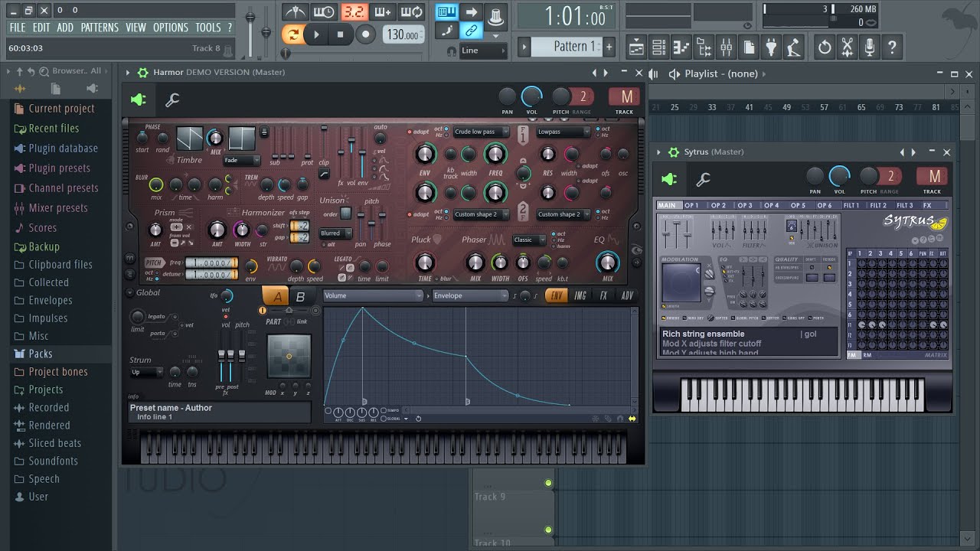Click the microphone recording icon

[869, 47]
